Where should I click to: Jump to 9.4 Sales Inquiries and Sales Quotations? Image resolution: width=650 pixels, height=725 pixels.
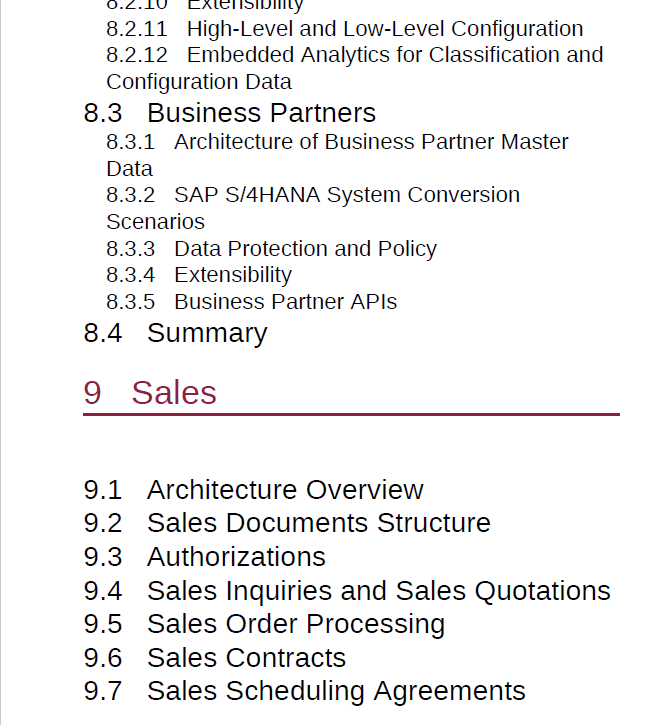point(347,591)
